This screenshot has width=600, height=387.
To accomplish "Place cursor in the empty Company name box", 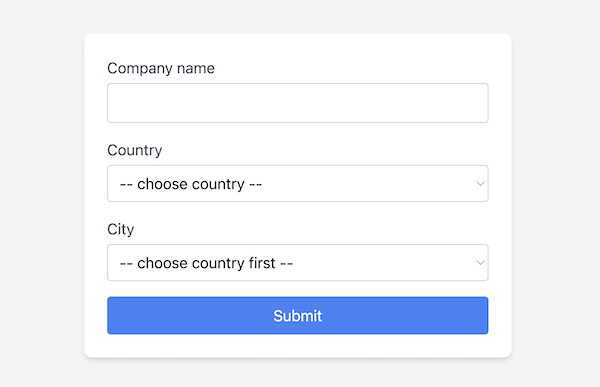I will pos(298,103).
